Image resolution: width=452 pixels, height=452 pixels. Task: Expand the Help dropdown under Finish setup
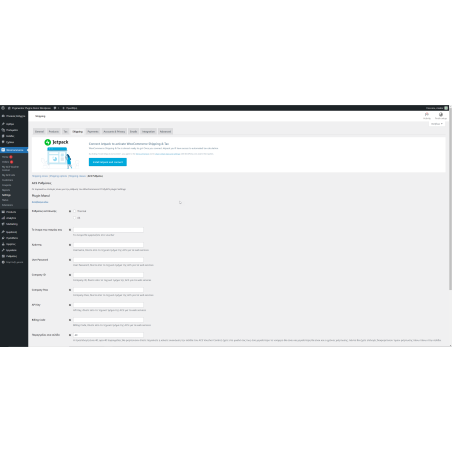pyautogui.click(x=437, y=124)
